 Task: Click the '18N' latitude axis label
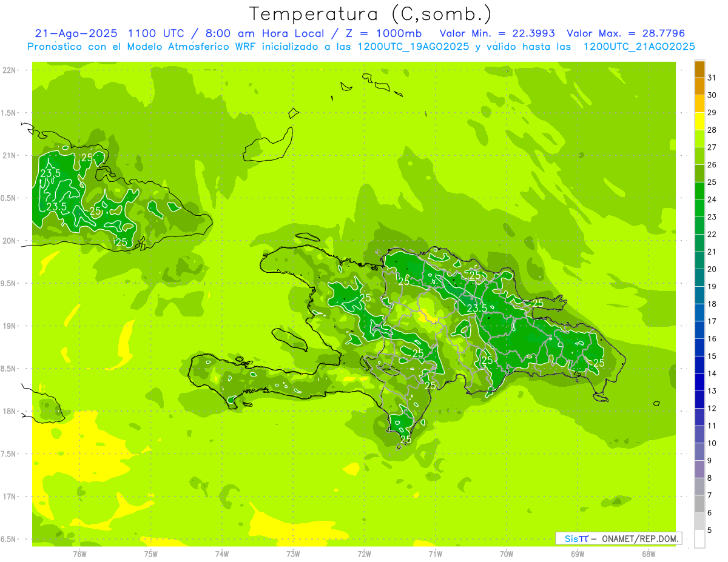(x=10, y=411)
